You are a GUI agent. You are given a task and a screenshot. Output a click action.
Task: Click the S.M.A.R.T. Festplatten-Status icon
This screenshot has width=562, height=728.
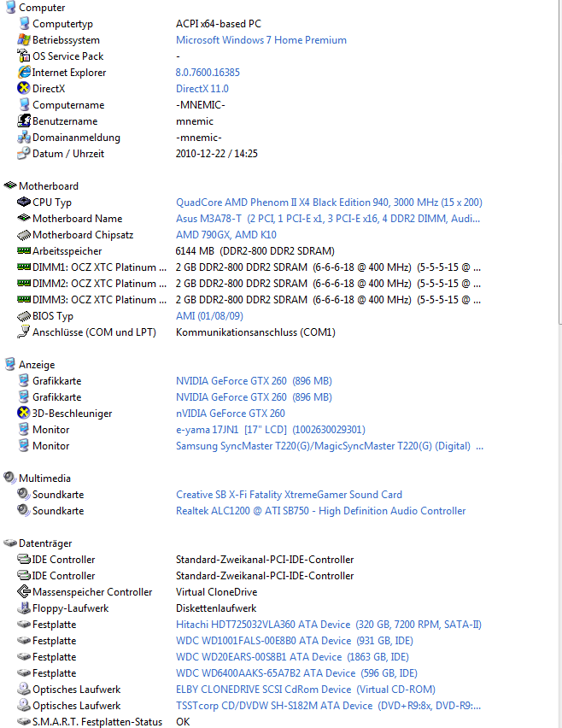click(24, 721)
